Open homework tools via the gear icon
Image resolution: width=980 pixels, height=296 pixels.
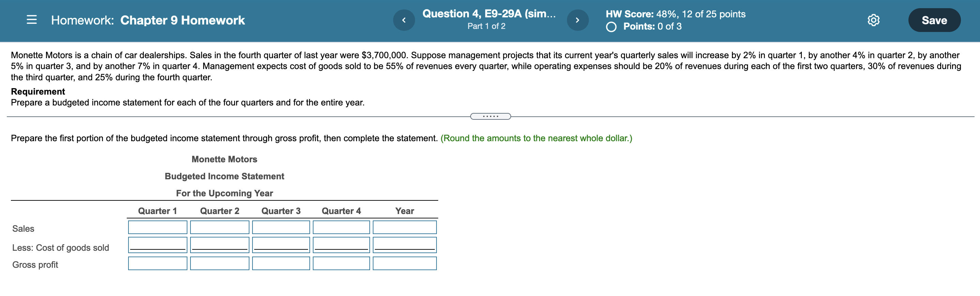(x=873, y=20)
